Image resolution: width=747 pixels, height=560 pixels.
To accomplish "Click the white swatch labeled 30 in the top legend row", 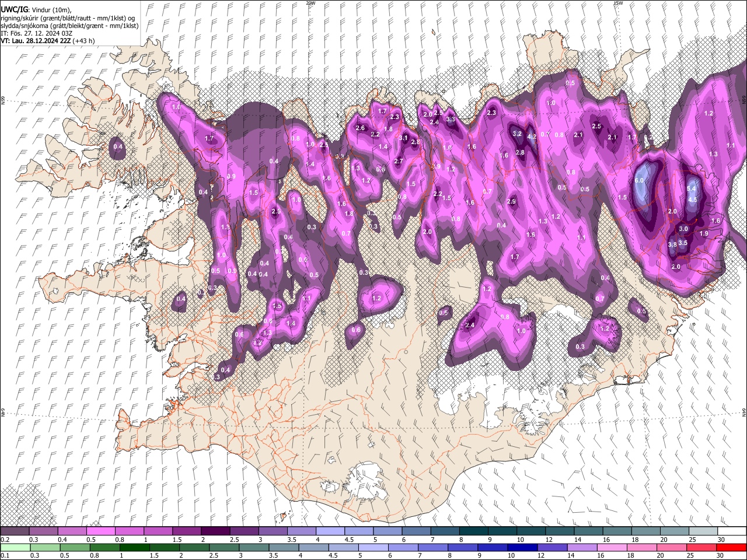I will (x=732, y=531).
